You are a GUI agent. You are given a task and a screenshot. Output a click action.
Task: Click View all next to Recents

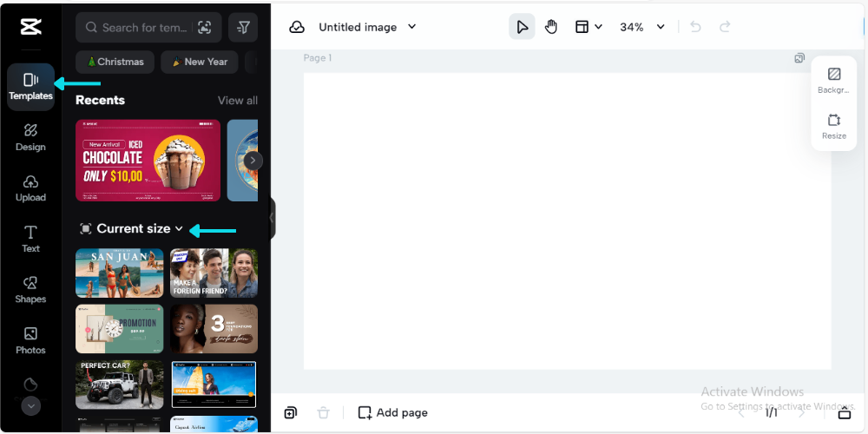[238, 100]
